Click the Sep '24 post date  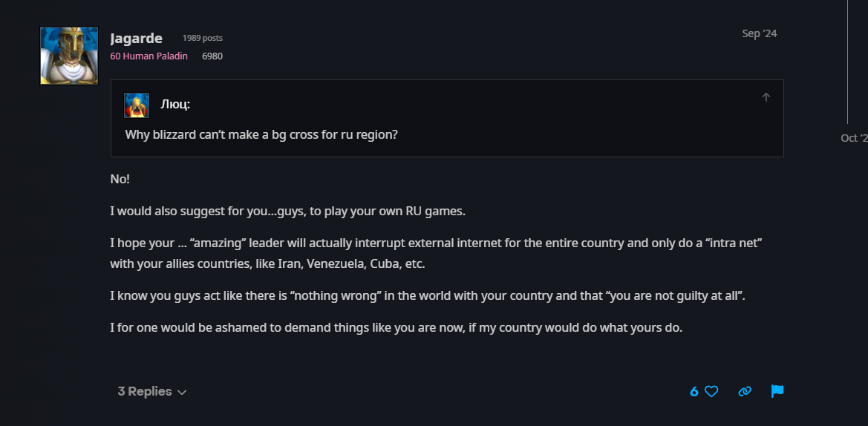[x=759, y=33]
